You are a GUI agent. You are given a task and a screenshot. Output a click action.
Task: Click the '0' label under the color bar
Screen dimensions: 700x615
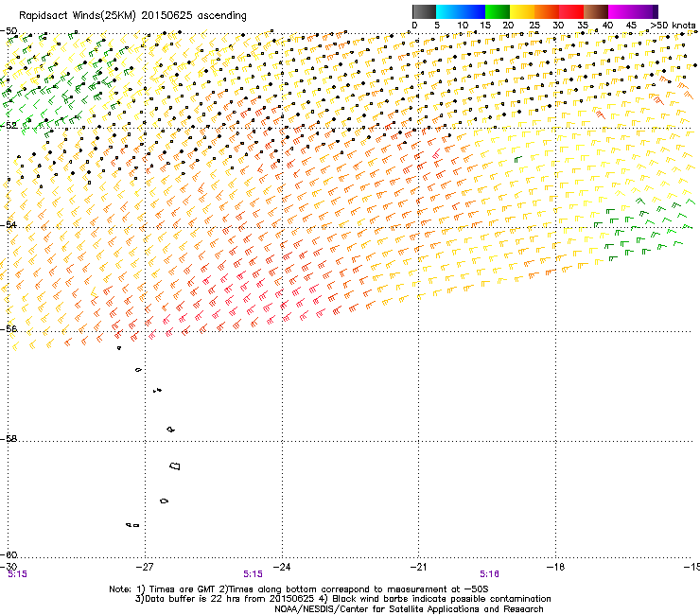(414, 26)
